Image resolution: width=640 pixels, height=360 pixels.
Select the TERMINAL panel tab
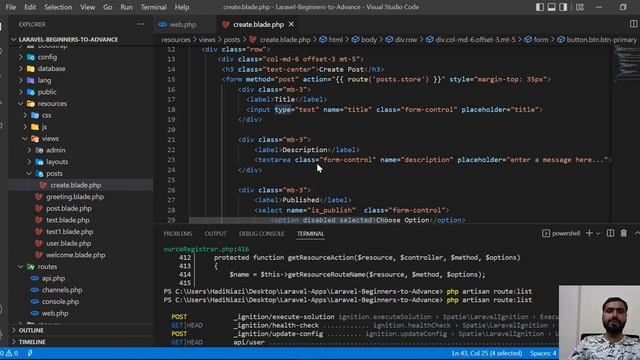(311, 234)
